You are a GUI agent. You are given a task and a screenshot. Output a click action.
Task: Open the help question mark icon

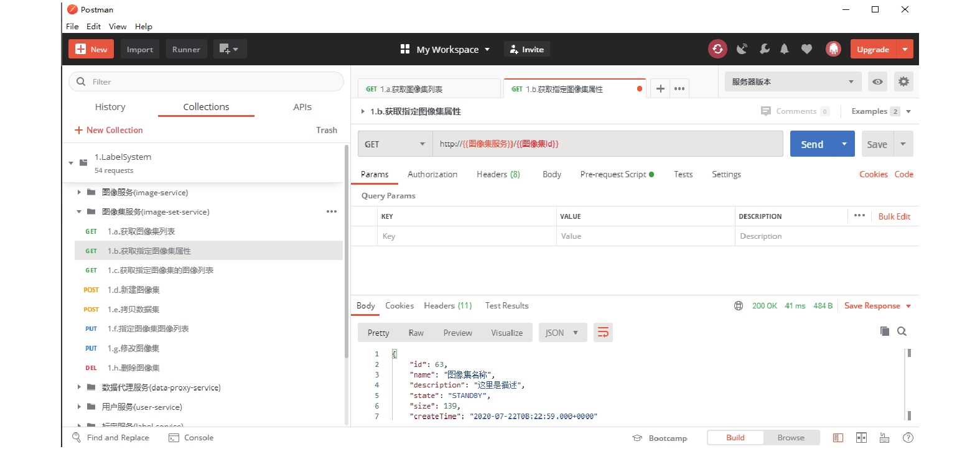point(908,438)
